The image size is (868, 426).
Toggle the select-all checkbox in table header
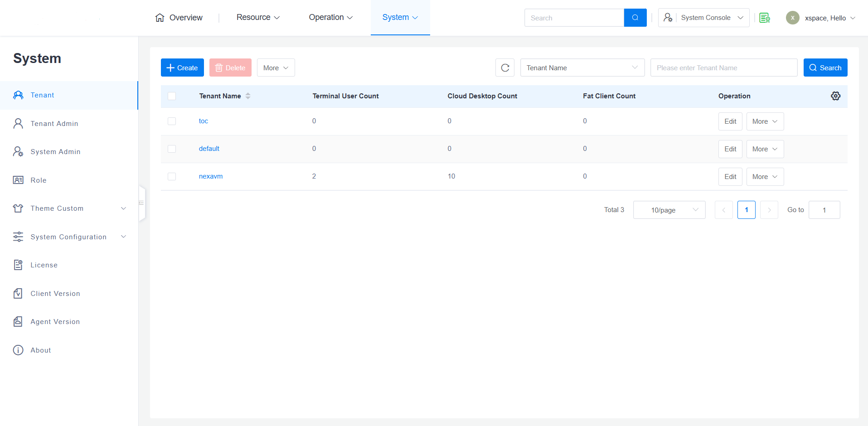pyautogui.click(x=172, y=96)
